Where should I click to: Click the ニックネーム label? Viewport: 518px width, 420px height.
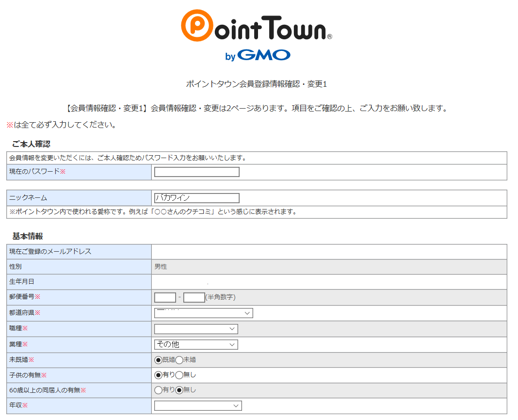click(28, 198)
